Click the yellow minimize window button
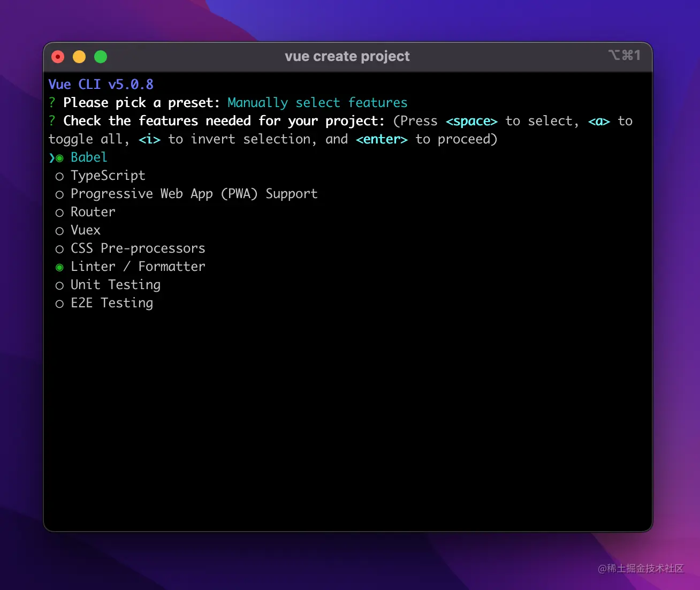This screenshot has width=700, height=590. click(79, 57)
